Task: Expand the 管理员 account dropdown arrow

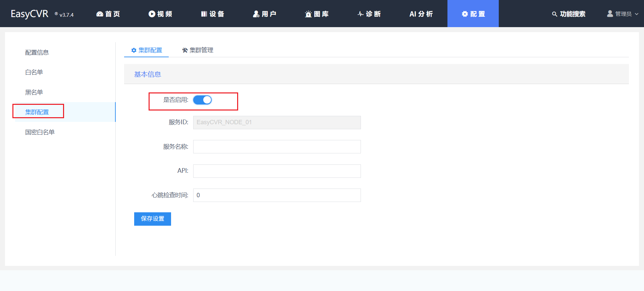Action: click(637, 14)
